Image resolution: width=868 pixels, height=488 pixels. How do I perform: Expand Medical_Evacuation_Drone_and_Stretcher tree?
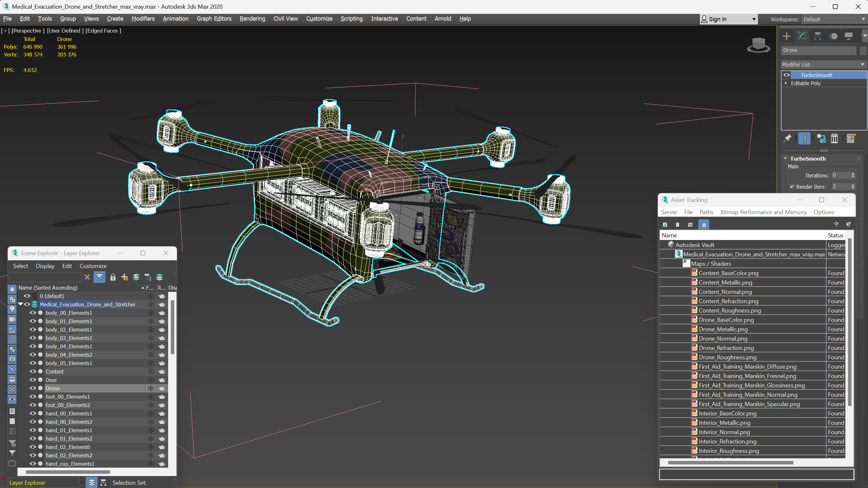pyautogui.click(x=20, y=304)
